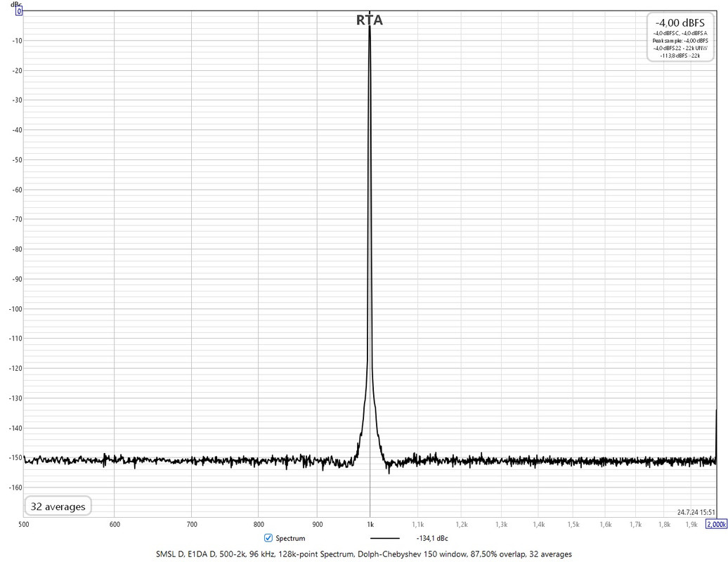Click the "RTA" graph title
The image size is (728, 562).
point(370,20)
